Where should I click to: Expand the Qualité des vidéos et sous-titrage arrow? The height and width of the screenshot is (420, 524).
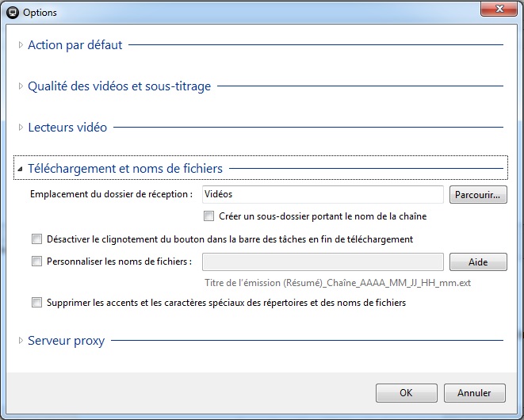tap(21, 86)
